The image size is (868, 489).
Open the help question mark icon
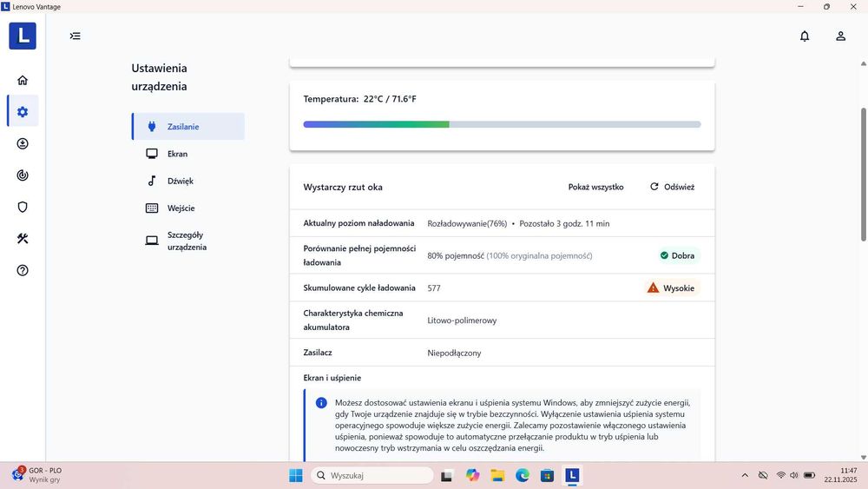[x=23, y=270]
